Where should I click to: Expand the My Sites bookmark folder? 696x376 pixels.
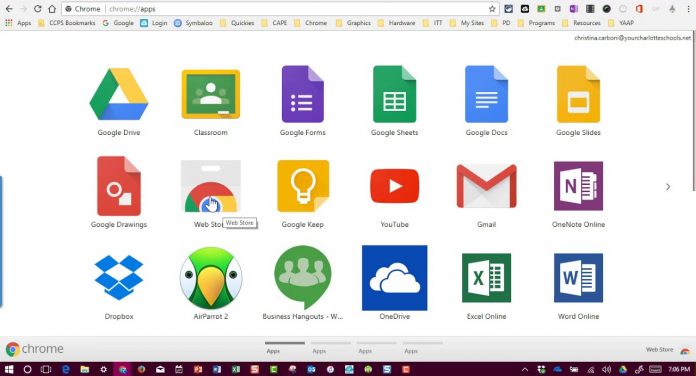coord(467,23)
